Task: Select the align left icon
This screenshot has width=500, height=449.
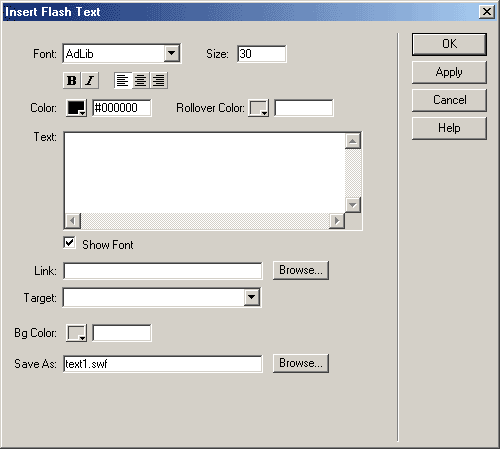Action: tap(123, 80)
